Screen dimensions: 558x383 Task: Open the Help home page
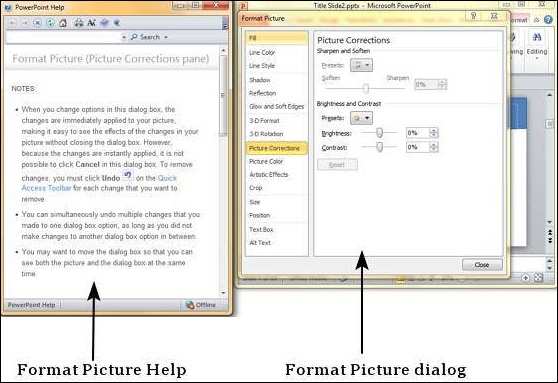coord(63,23)
